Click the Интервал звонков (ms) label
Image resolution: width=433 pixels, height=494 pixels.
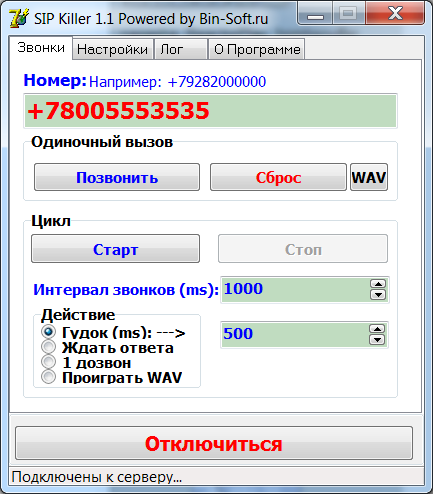[126, 290]
